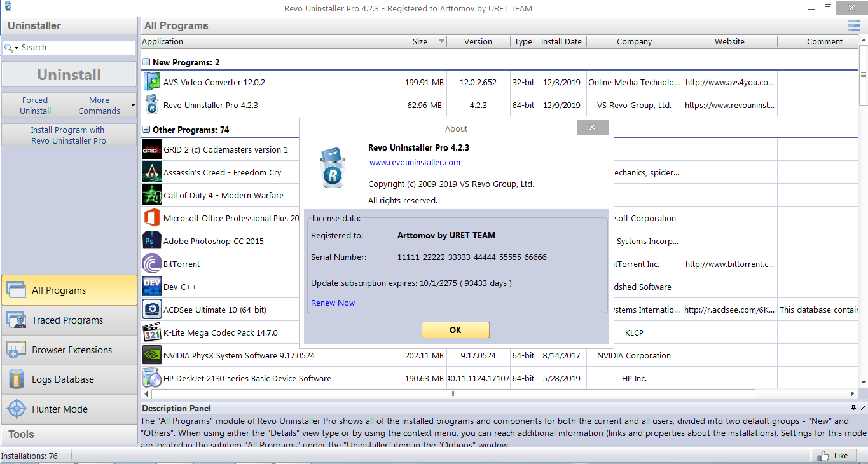The height and width of the screenshot is (464, 868).
Task: Expand the Tools section
Action: (69, 434)
